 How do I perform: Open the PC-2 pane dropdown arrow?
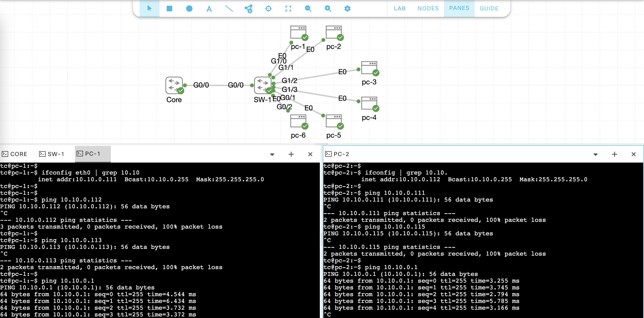pos(595,154)
